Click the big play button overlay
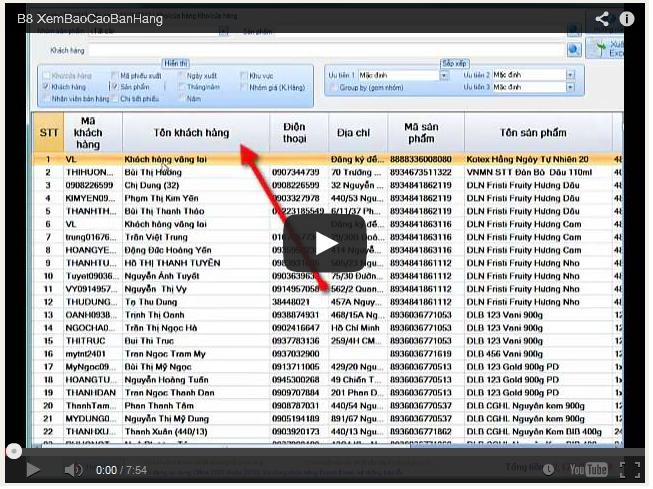Image resolution: width=653 pixels, height=489 pixels. click(x=326, y=244)
